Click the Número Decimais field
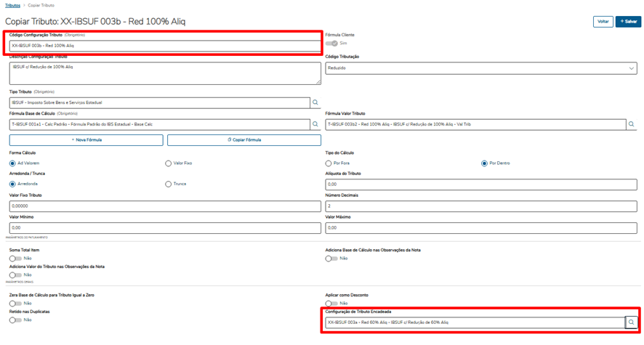Screen dimensions: 644x345 (x=481, y=206)
